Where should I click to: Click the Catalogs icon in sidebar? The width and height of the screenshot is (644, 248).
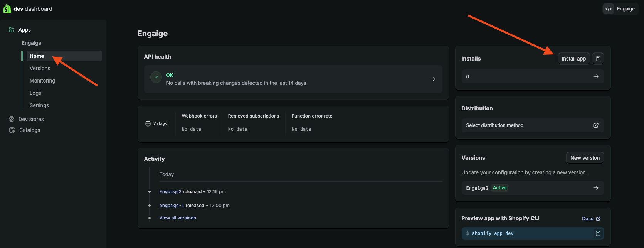12,130
